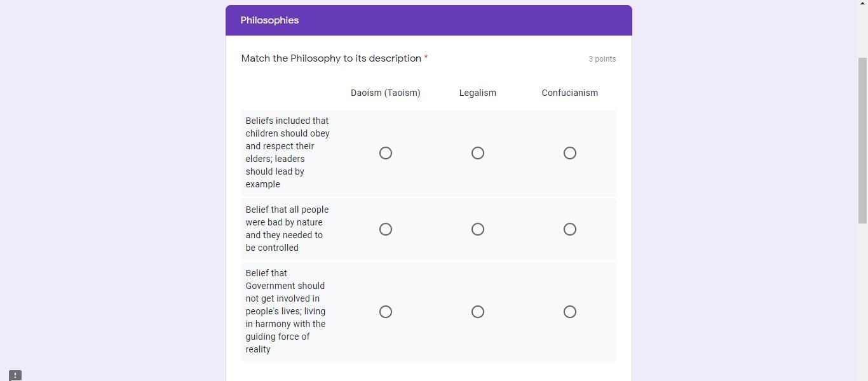The width and height of the screenshot is (868, 381).
Task: Choose Legalism for people bad by nature row
Action: 478,229
